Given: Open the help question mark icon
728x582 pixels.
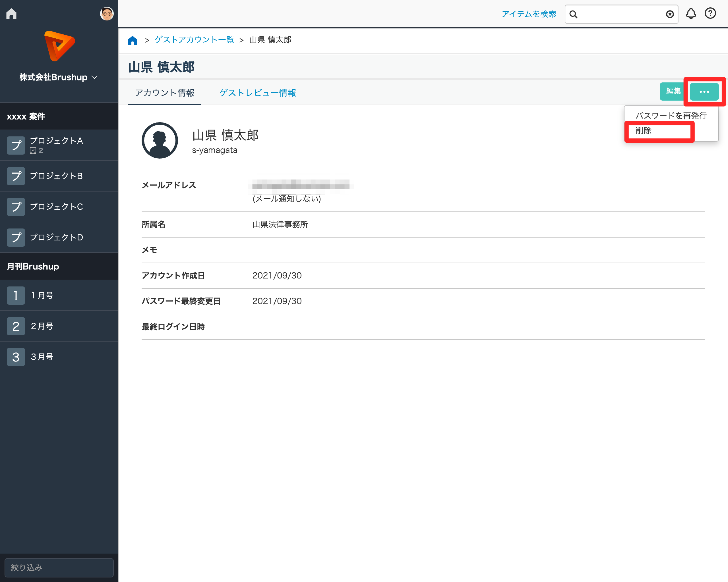Looking at the screenshot, I should pos(710,13).
